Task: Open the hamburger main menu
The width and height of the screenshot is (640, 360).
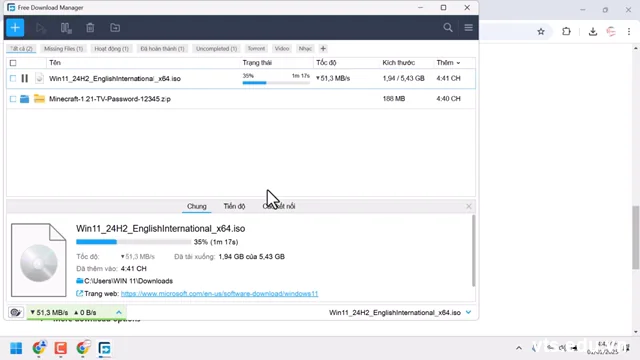Action: (469, 27)
